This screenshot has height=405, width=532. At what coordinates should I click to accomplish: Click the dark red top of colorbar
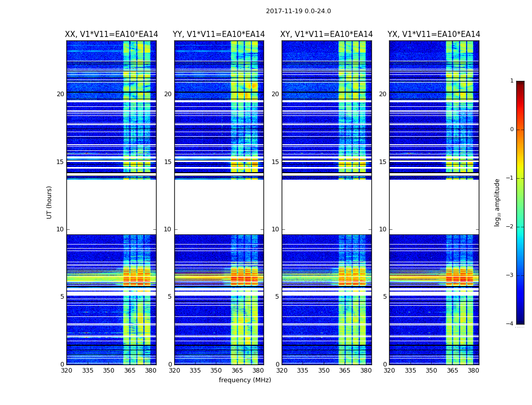(520, 84)
